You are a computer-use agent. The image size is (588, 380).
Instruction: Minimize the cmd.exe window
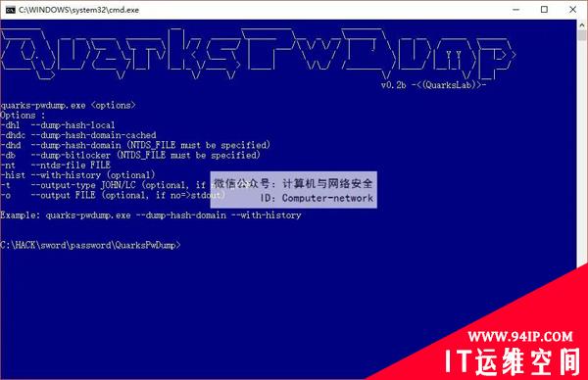pyautogui.click(x=516, y=10)
